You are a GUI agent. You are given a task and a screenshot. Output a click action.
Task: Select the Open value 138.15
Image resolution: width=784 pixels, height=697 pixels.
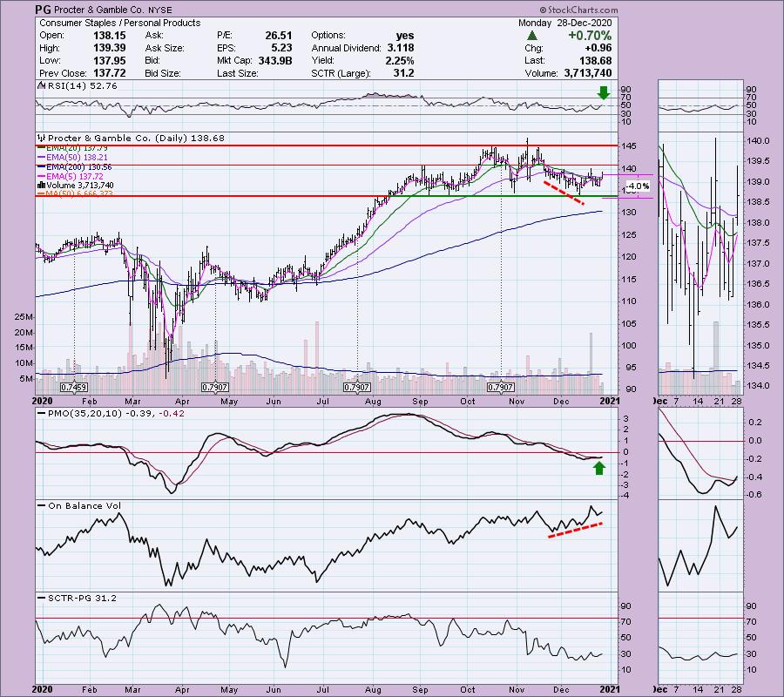point(110,36)
